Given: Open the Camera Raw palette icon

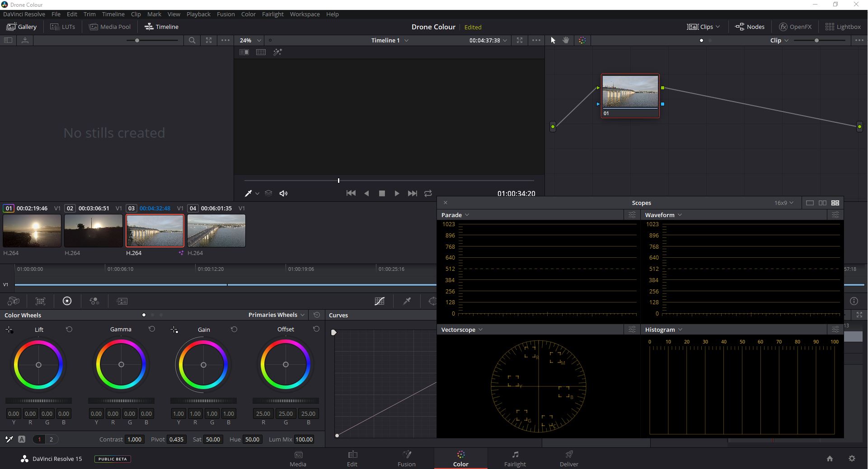Looking at the screenshot, I should pyautogui.click(x=14, y=301).
